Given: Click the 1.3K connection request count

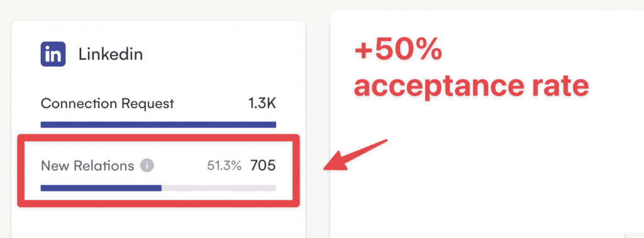Looking at the screenshot, I should (x=262, y=104).
